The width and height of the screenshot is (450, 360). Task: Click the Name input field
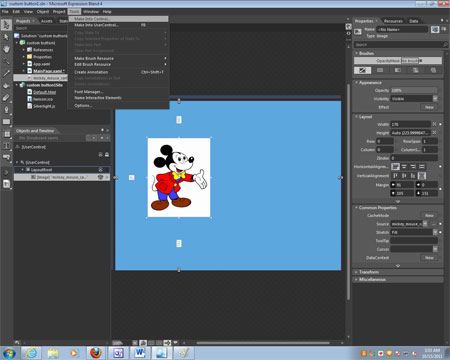(402, 29)
